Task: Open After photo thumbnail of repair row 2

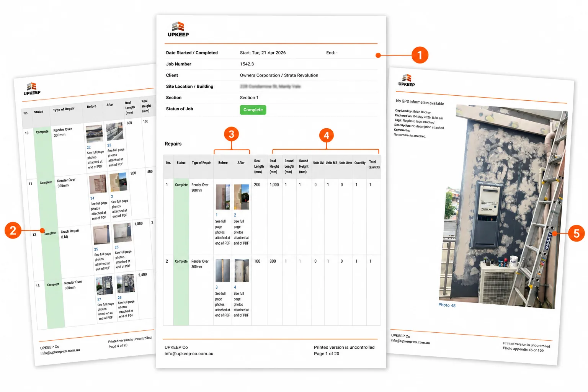Action: pos(242,270)
